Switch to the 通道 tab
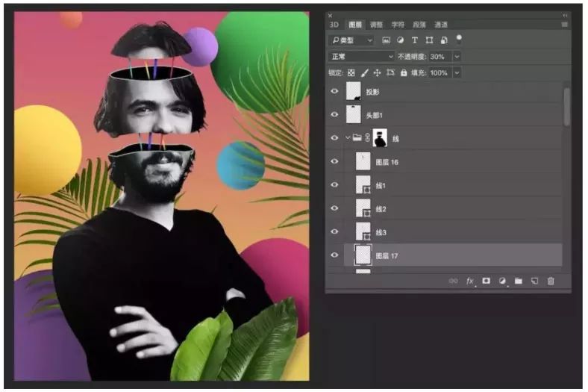588x392 pixels. click(x=441, y=25)
